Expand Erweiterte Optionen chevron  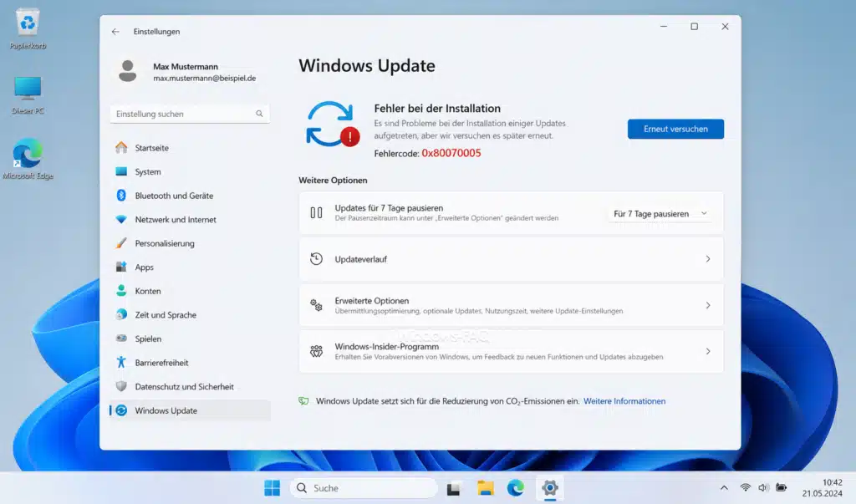pos(707,305)
